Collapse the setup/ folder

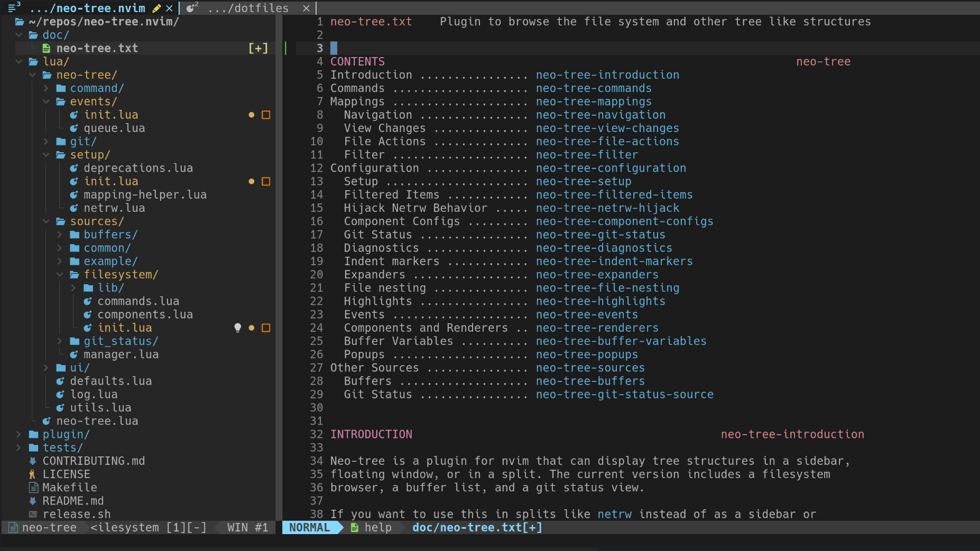[47, 154]
